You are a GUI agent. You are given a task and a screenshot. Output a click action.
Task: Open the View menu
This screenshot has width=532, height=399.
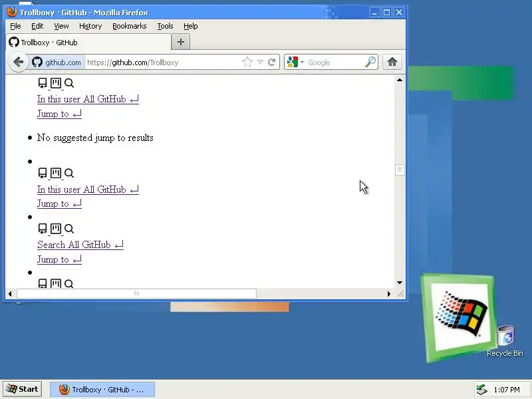(x=61, y=26)
